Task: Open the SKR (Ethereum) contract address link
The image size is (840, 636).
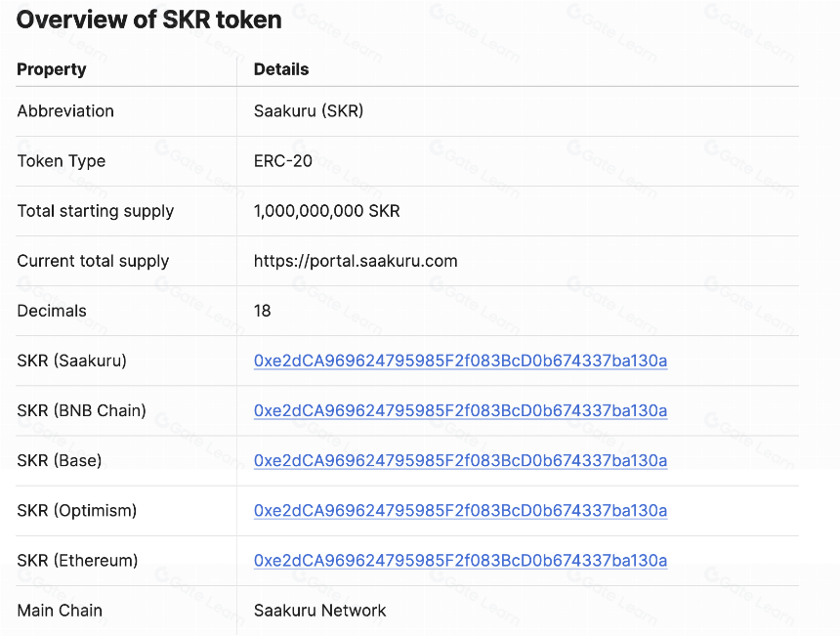Action: (460, 560)
